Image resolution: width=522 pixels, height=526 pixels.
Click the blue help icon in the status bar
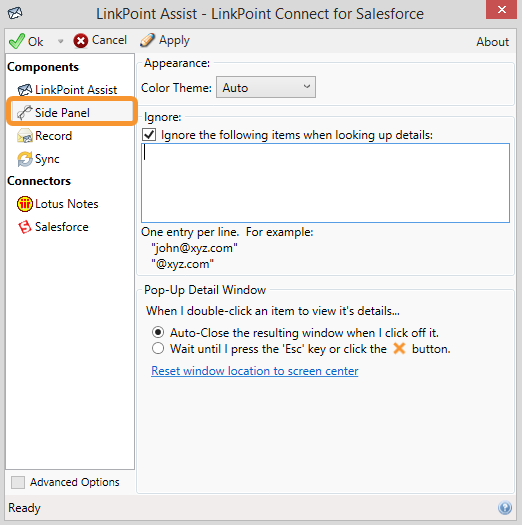[505, 508]
